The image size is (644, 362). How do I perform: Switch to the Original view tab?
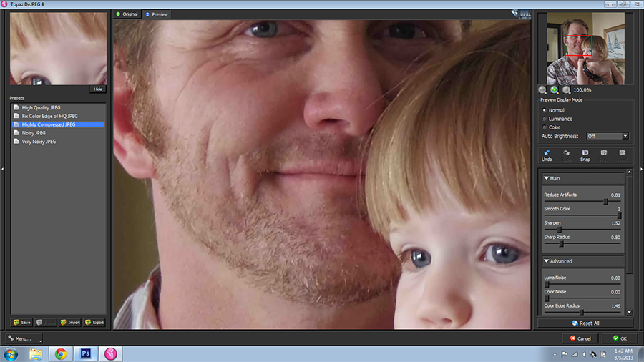pos(127,14)
